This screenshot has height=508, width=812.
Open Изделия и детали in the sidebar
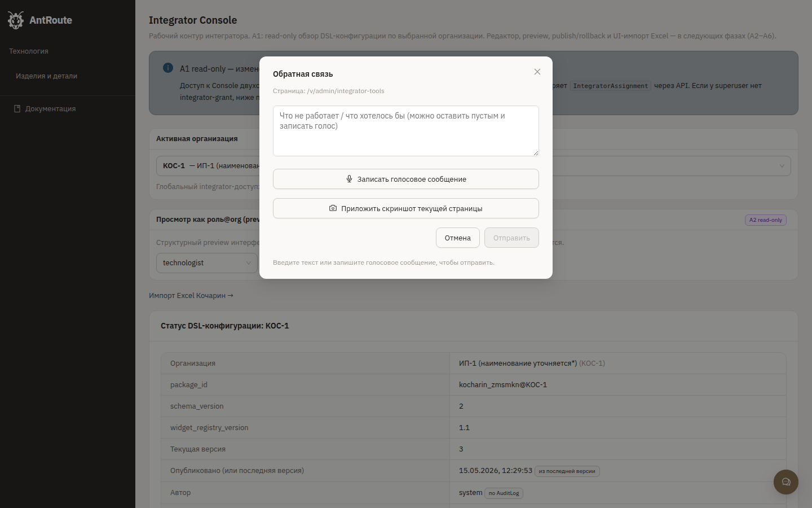tap(46, 76)
